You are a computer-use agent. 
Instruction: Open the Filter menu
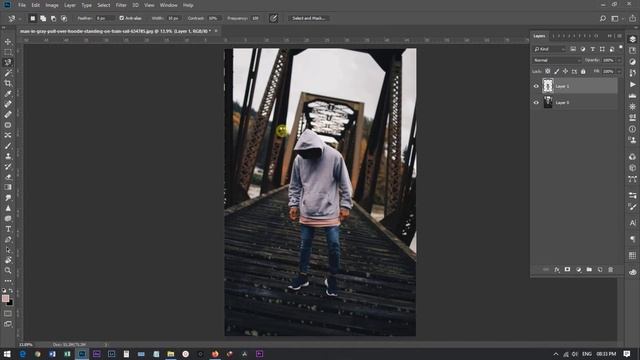121,5
